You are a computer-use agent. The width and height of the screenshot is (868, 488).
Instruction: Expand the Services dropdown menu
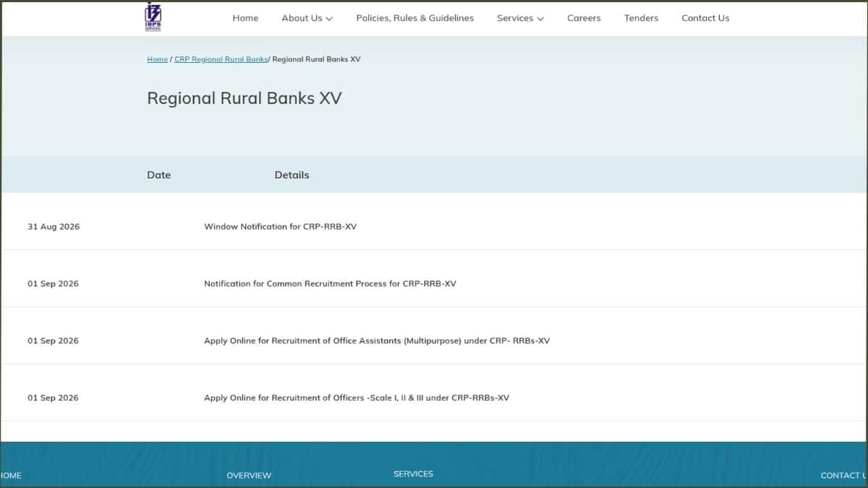point(521,18)
